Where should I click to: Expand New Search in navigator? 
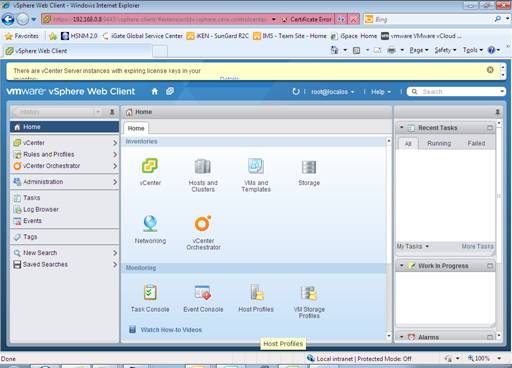pos(115,253)
